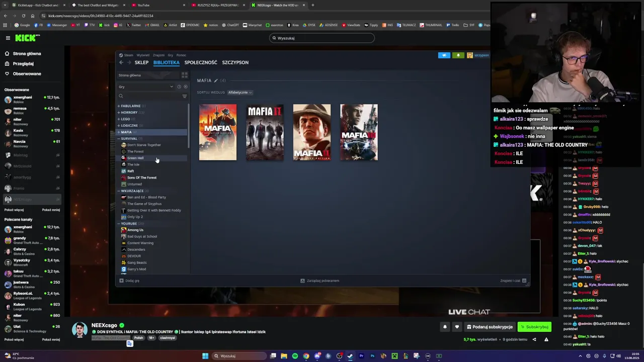
Task: Open Znajomi i czat in Steam
Action: pyautogui.click(x=513, y=281)
